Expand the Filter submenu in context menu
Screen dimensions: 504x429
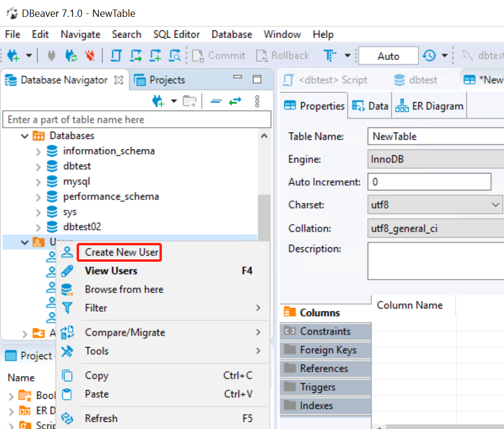(258, 308)
